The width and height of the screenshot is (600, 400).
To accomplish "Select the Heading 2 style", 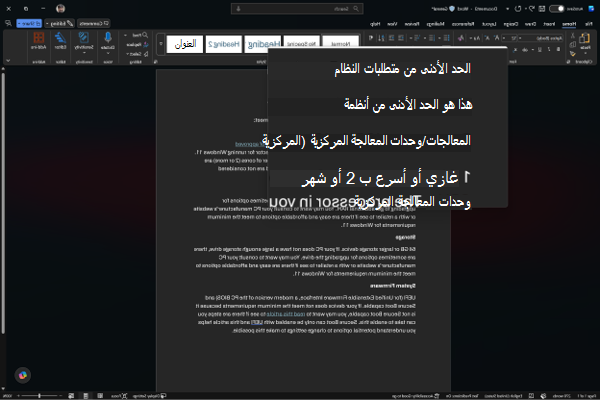I will pos(224,44).
